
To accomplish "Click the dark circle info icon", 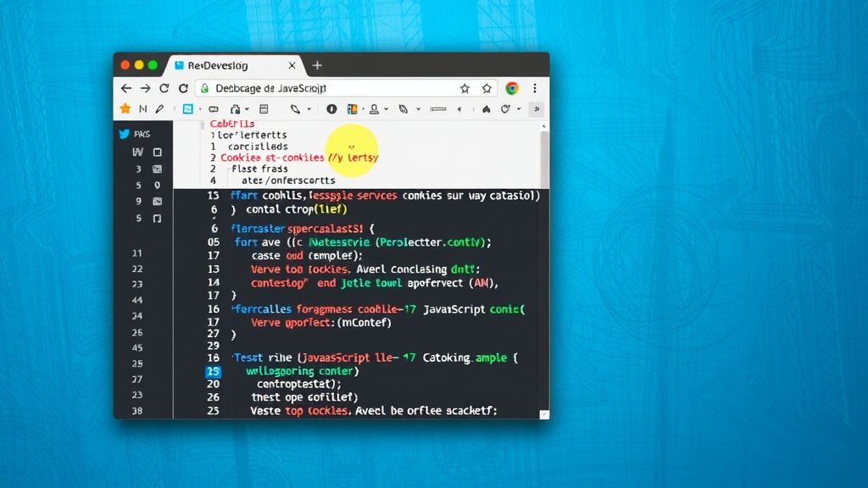I will (x=331, y=108).
